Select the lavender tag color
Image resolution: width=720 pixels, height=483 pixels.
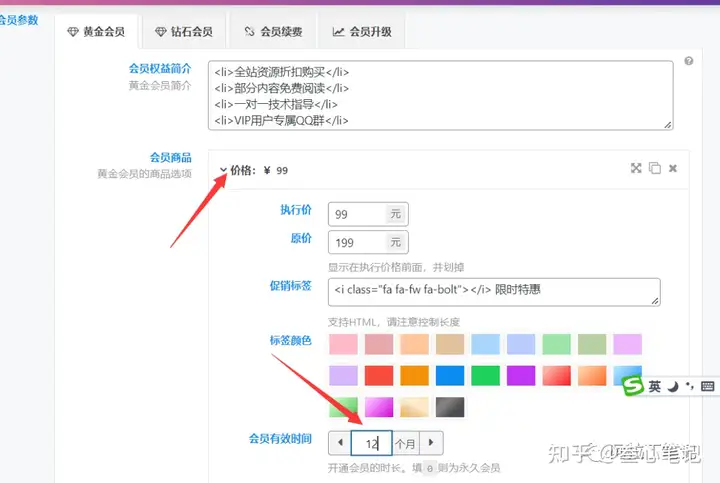click(x=343, y=376)
